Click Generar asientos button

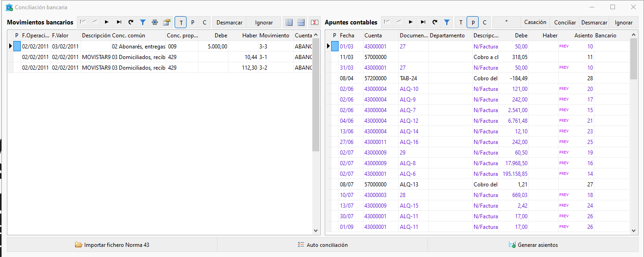click(533, 245)
